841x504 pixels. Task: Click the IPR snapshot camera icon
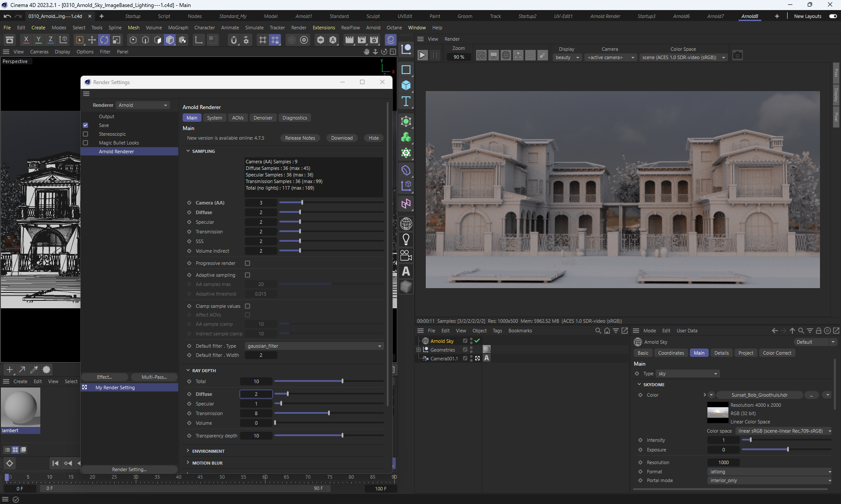(x=738, y=56)
